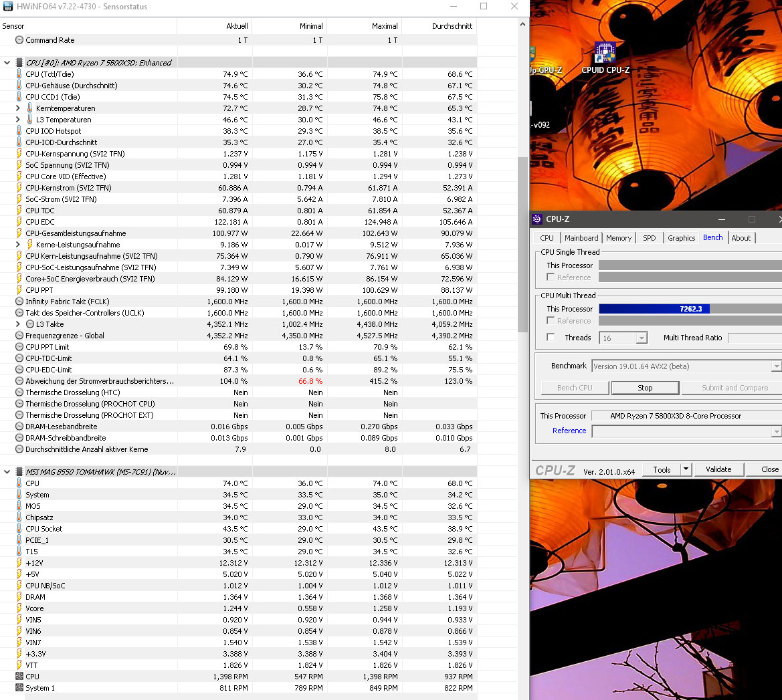Viewport: 782px width, 700px height.
Task: Click clock icon beside Infinity Fabric Takt (FCLK)
Action: [x=19, y=301]
